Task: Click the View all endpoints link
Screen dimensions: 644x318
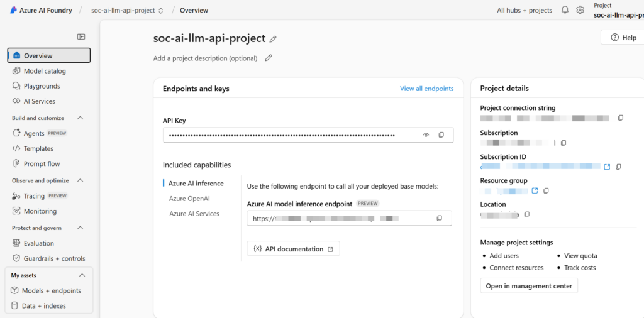Action: [426, 89]
